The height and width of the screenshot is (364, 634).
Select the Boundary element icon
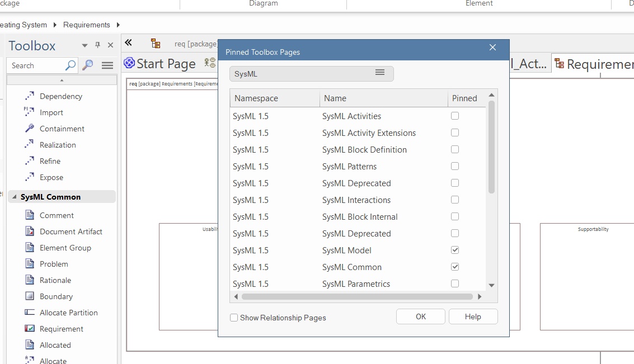pos(30,296)
